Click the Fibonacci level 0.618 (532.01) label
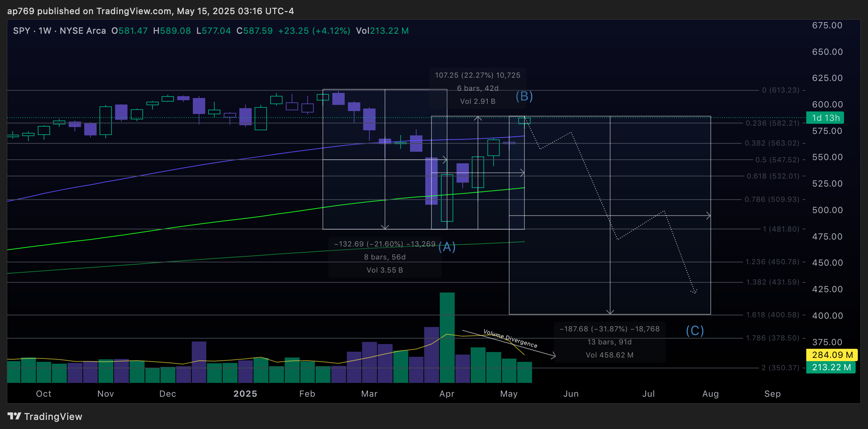Image resolution: width=868 pixels, height=429 pixels. pyautogui.click(x=773, y=176)
